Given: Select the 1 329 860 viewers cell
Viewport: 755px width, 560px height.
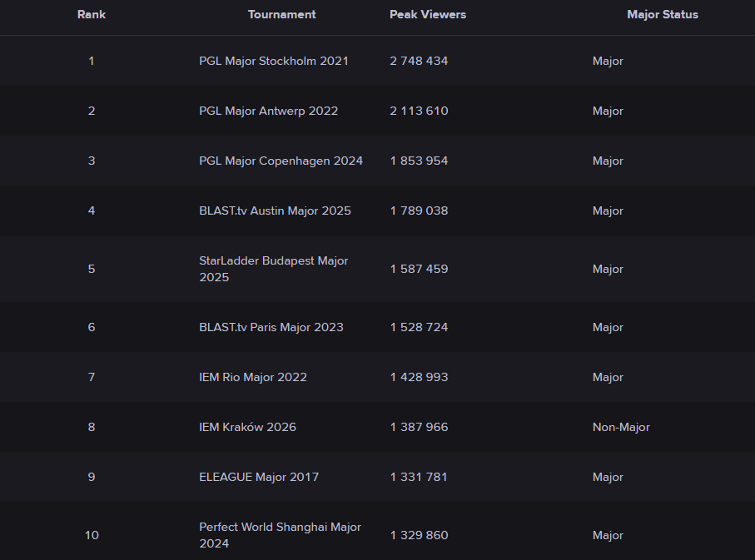Looking at the screenshot, I should [x=419, y=535].
